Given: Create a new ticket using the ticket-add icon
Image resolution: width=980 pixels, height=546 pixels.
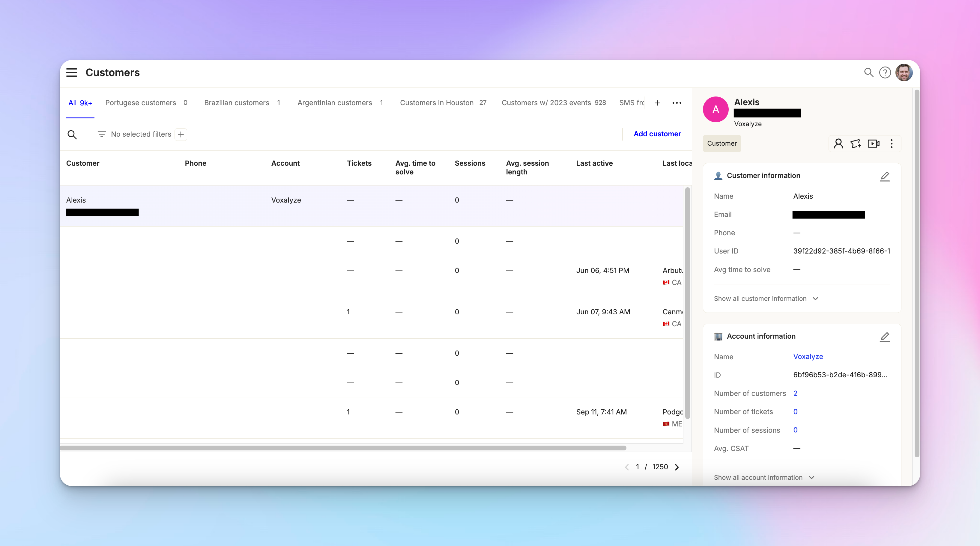Looking at the screenshot, I should click(856, 143).
